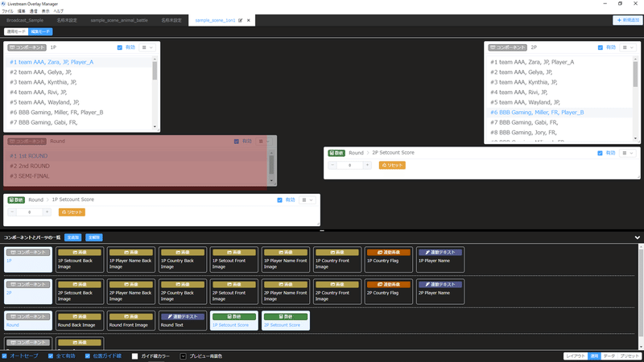The width and height of the screenshot is (644, 362).
Task: Collapse the components and parts list panel
Action: 637,237
